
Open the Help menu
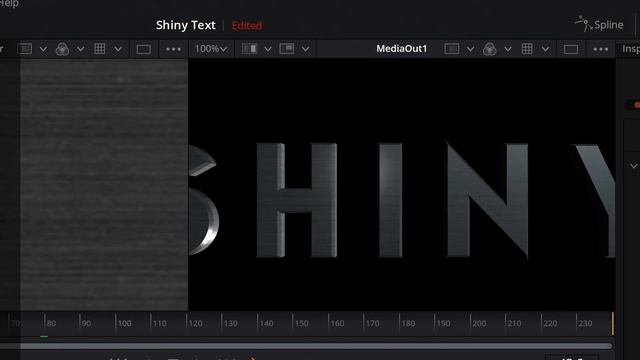click(x=9, y=3)
